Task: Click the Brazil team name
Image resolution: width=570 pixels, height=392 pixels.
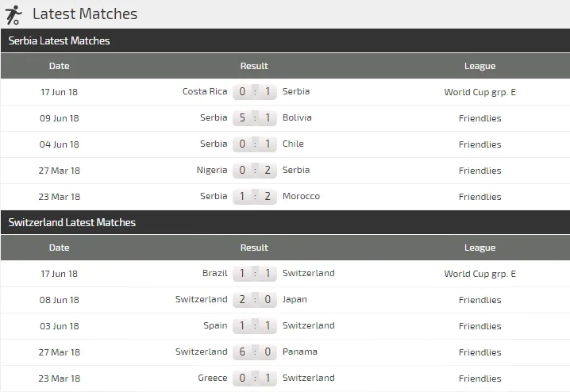Action: coord(215,273)
